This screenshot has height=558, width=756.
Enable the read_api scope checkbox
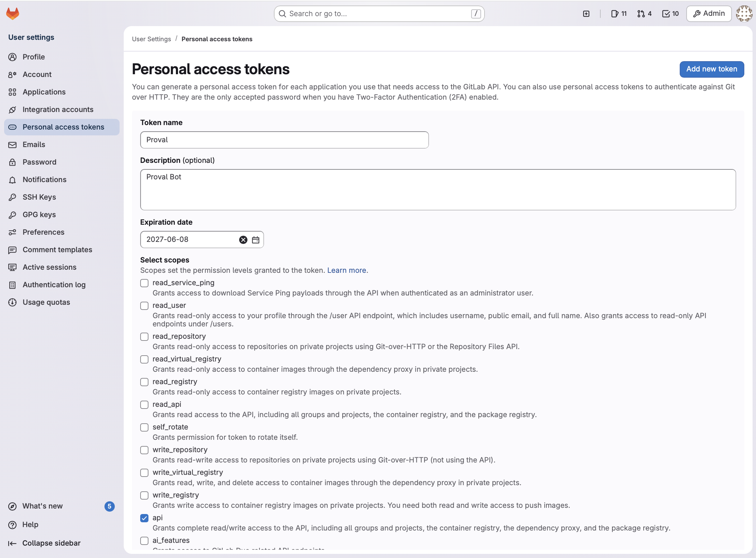(x=144, y=405)
